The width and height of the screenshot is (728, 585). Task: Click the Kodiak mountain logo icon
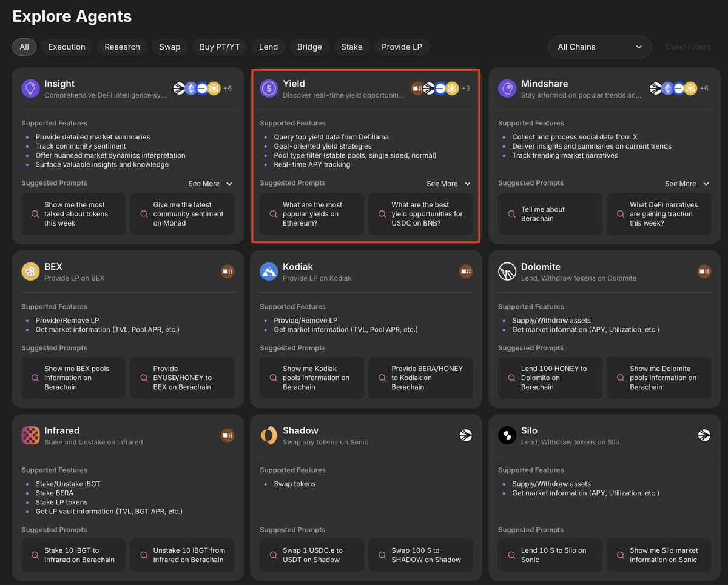tap(269, 272)
